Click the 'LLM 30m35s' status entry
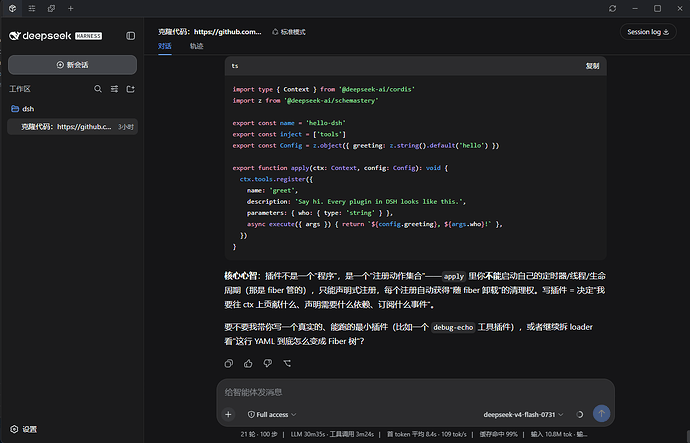 pos(307,434)
